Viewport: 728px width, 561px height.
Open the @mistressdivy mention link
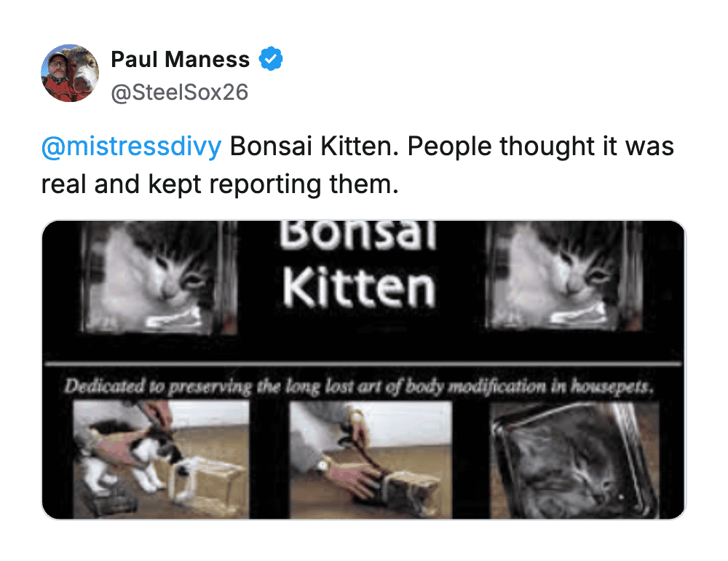pyautogui.click(x=131, y=146)
